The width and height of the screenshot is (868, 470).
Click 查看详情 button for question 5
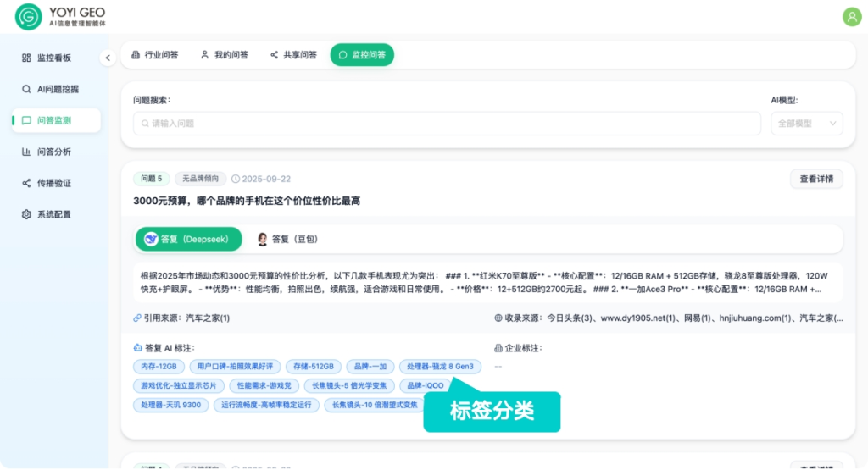tap(816, 179)
